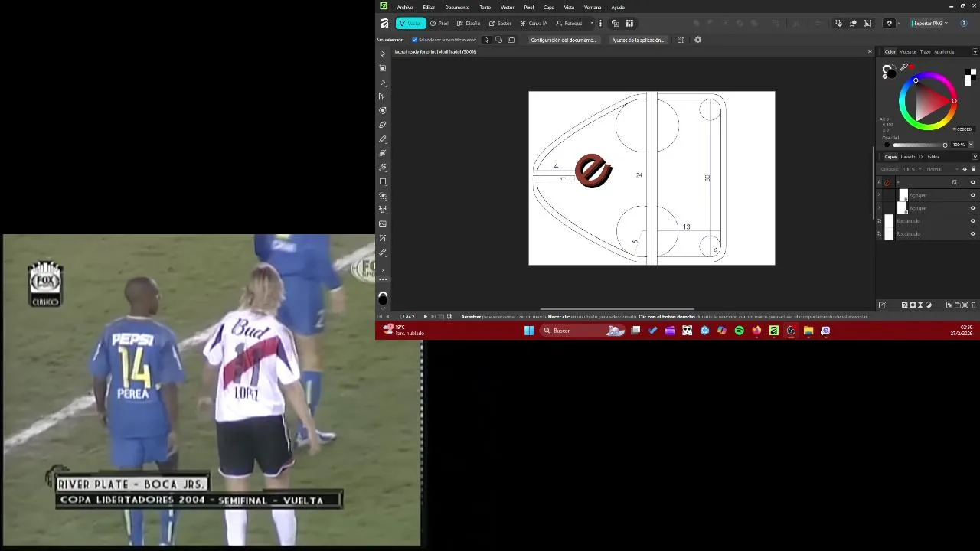Screen dimensions: 980x551
Task: Open the Documento menu
Action: coord(457,7)
